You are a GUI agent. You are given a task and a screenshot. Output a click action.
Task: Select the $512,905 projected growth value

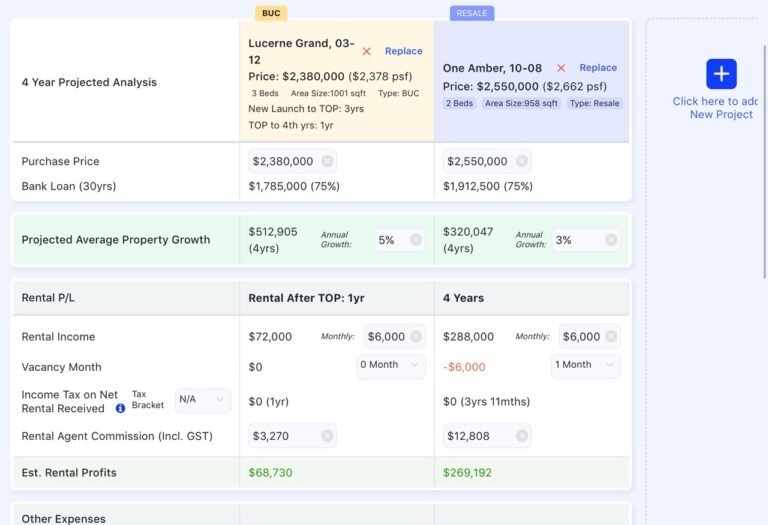pyautogui.click(x=273, y=232)
